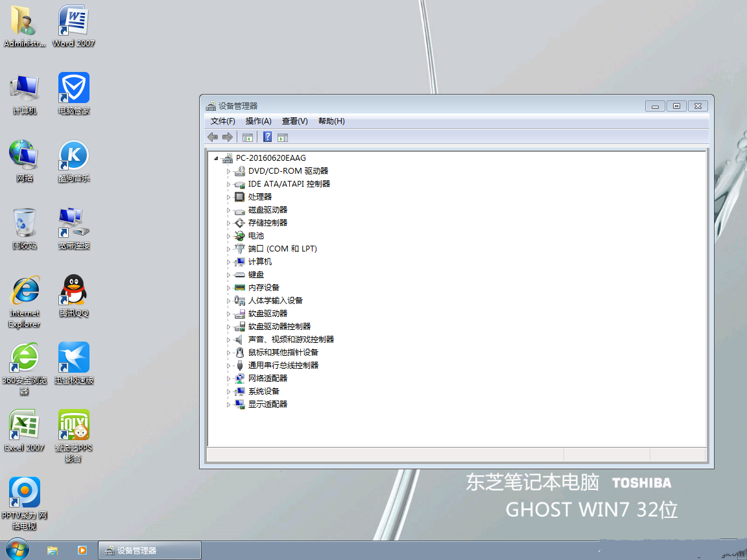Expand the 网络适配器 tree node
The width and height of the screenshot is (747, 560).
pos(228,379)
